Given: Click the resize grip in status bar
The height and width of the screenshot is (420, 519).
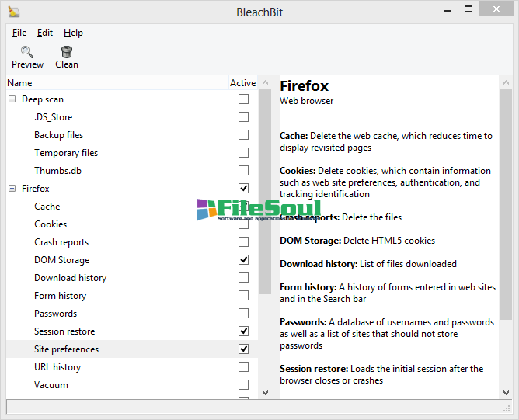Looking at the screenshot, I should point(507,409).
